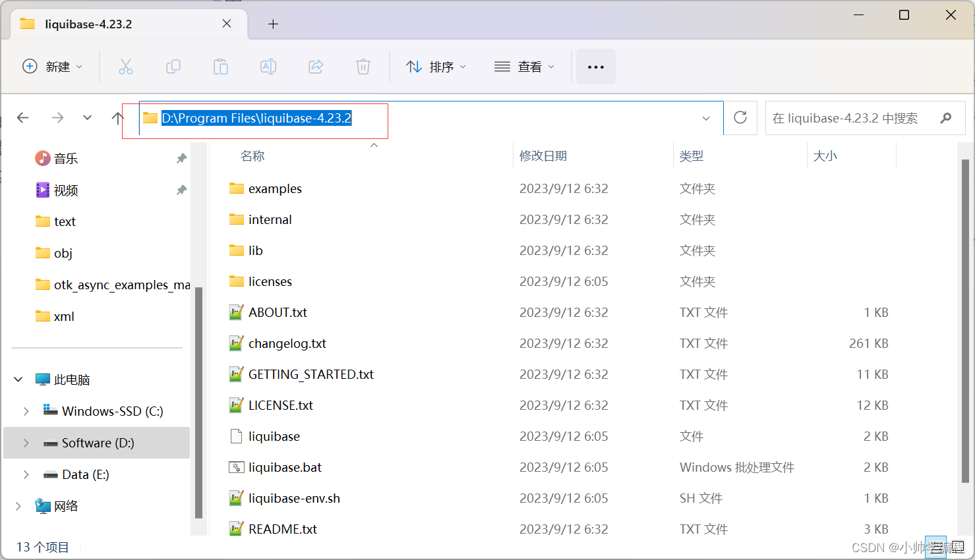Select the README.txt file name
Image resolution: width=975 pixels, height=560 pixels.
(283, 529)
